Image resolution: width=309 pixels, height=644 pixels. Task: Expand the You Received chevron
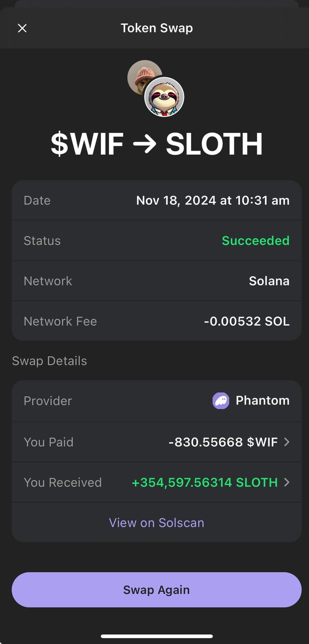pyautogui.click(x=287, y=482)
